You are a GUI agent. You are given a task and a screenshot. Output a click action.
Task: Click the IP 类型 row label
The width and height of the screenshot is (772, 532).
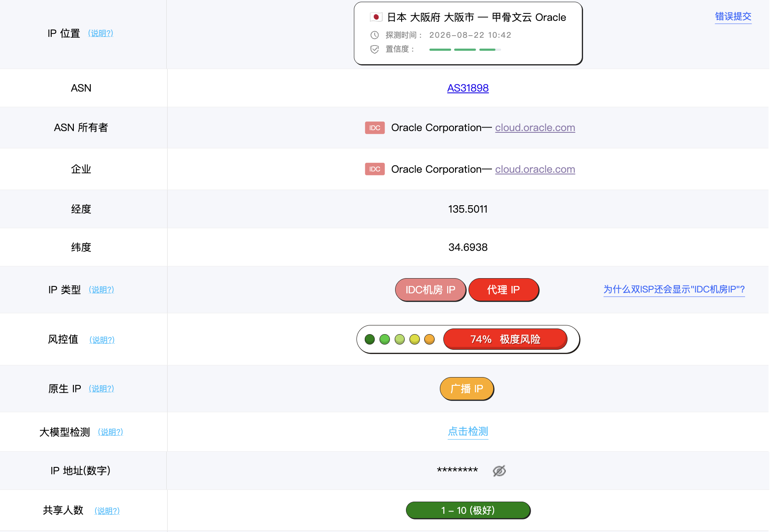[65, 290]
